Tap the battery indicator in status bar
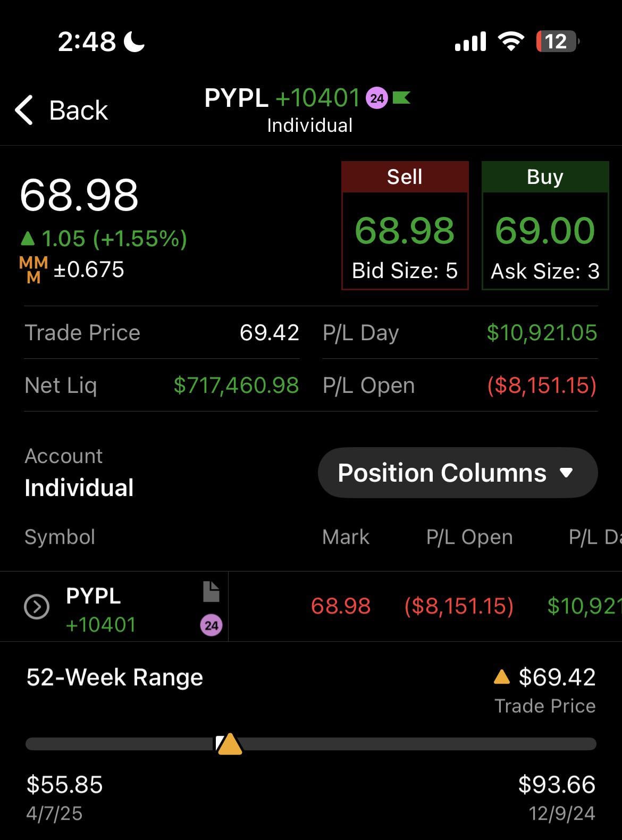The image size is (622, 840). [557, 41]
